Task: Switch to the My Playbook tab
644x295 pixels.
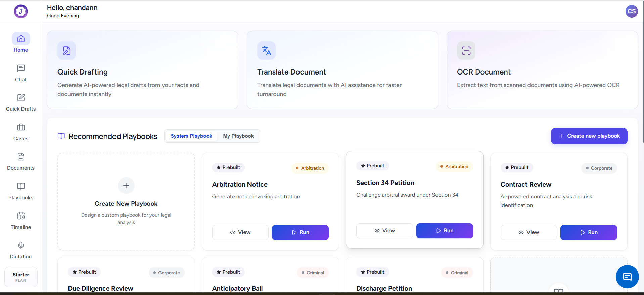Action: coord(238,136)
